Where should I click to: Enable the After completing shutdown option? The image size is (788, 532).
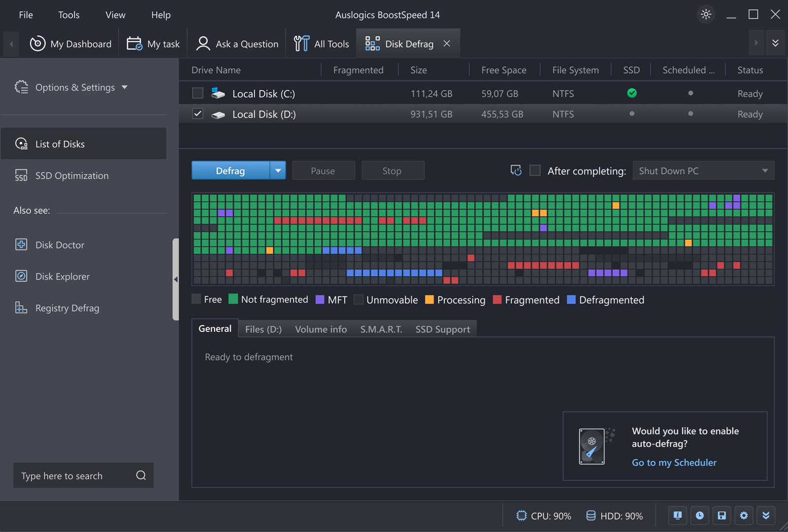535,170
